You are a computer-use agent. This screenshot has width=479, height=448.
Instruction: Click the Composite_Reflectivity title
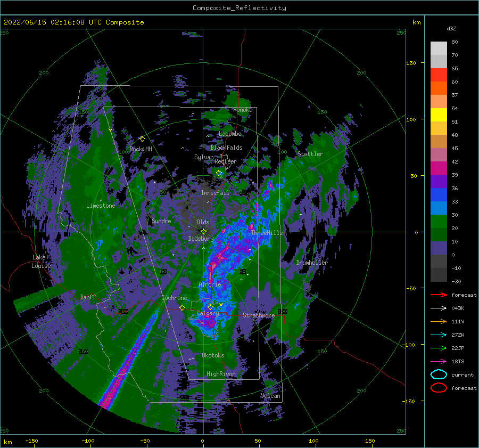tap(240, 8)
